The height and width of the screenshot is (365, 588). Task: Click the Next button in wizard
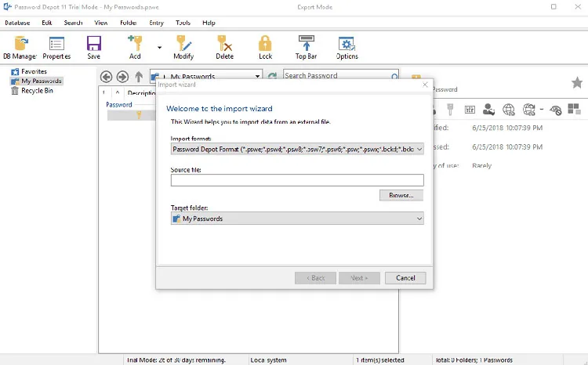coord(359,278)
